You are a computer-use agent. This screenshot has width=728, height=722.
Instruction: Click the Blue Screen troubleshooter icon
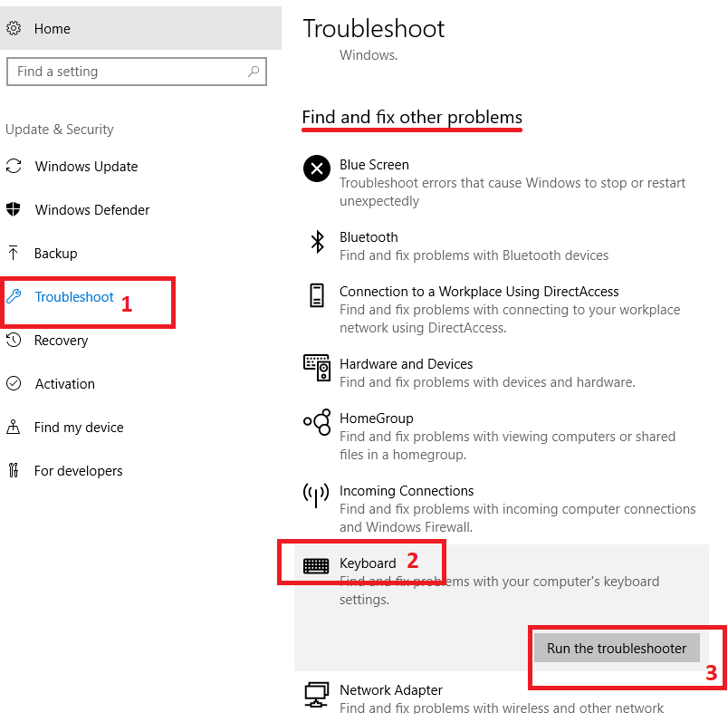[x=316, y=168]
